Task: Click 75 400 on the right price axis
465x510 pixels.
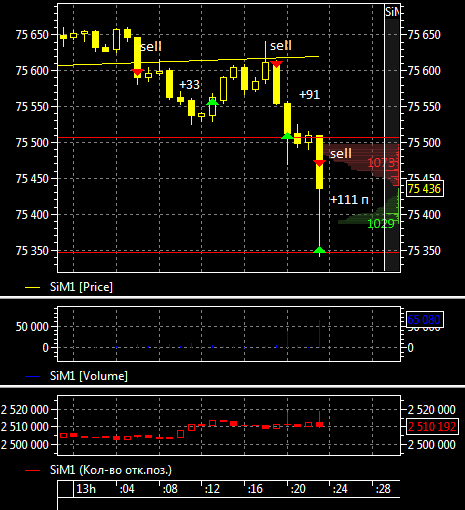Action: coord(424,215)
